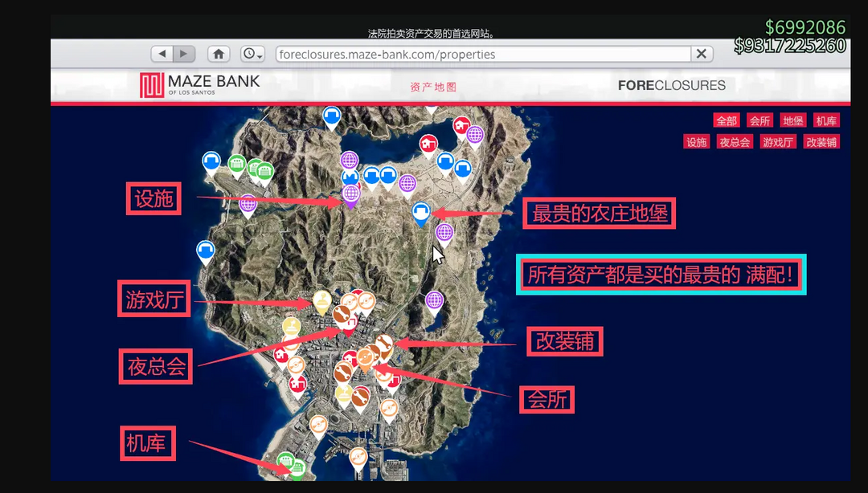Select the rightmost green hangar pin at the airport
The image size is (868, 493).
pos(297,469)
